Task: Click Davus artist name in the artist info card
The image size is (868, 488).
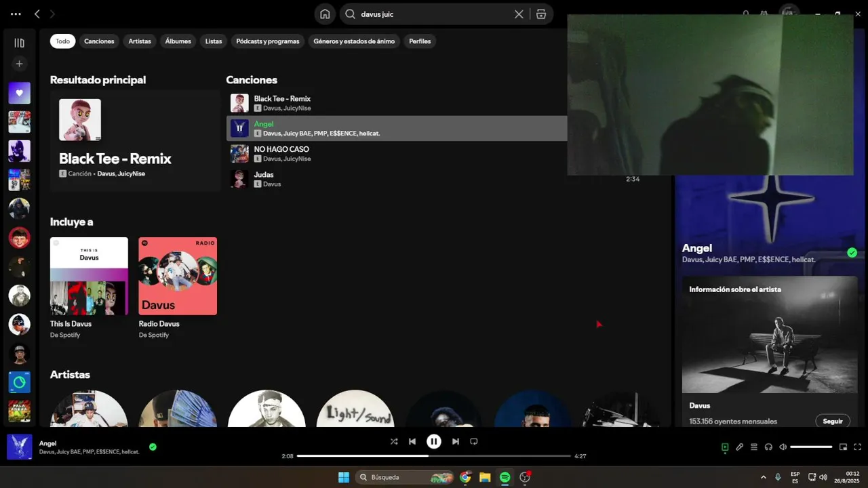Action: point(700,405)
